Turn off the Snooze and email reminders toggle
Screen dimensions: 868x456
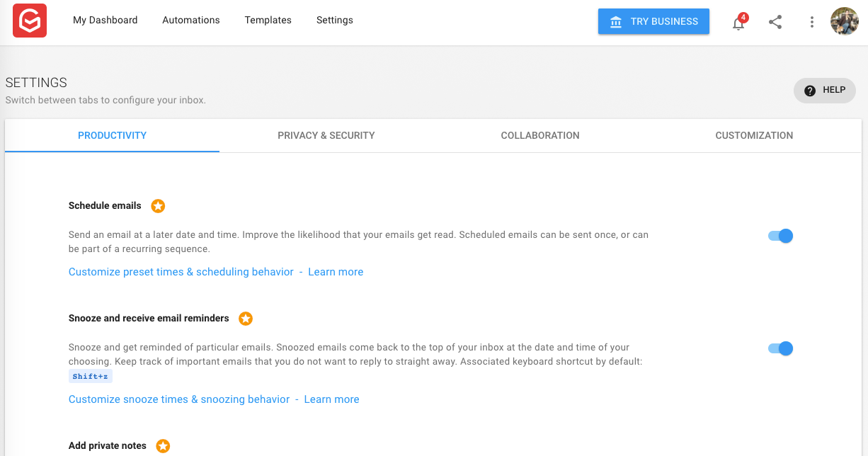coord(780,348)
